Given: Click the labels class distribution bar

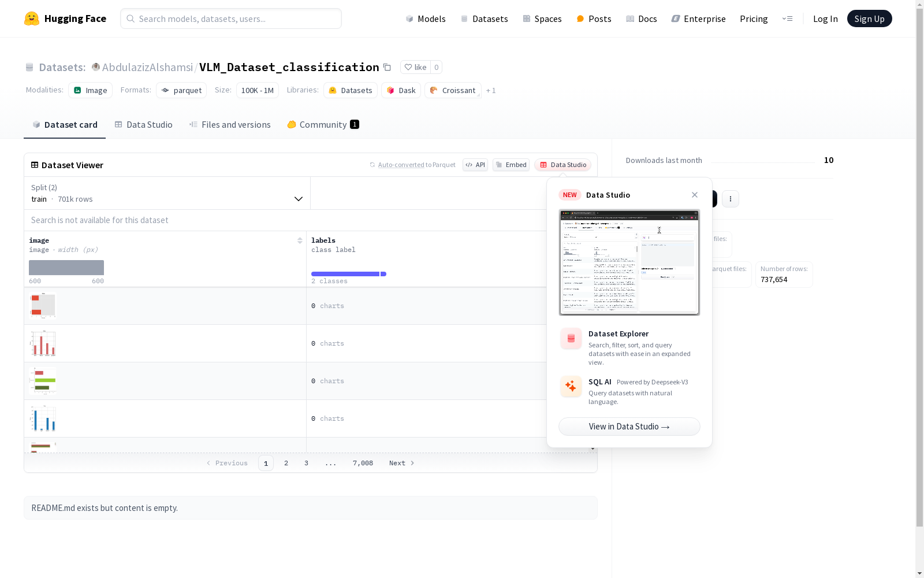Looking at the screenshot, I should coord(349,274).
